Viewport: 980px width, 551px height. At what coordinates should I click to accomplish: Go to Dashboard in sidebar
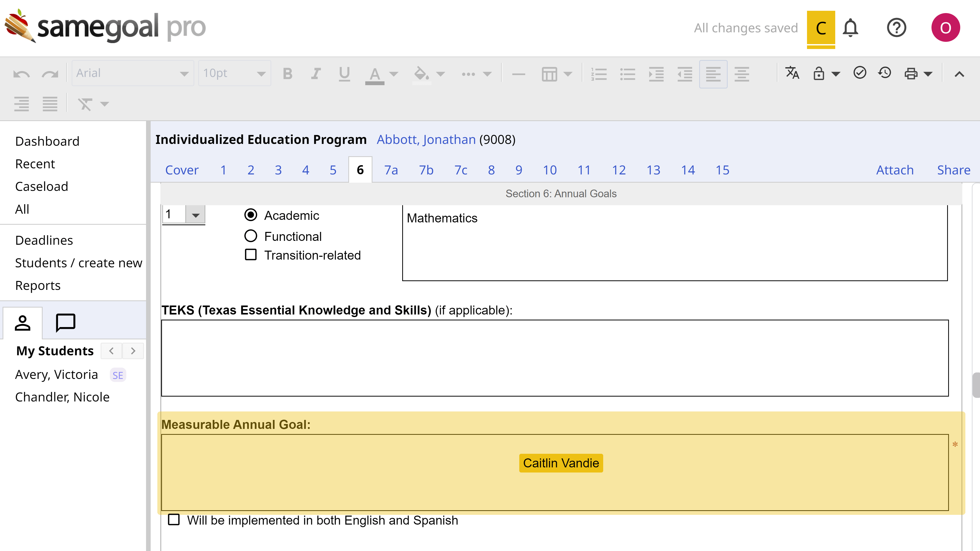tap(47, 141)
